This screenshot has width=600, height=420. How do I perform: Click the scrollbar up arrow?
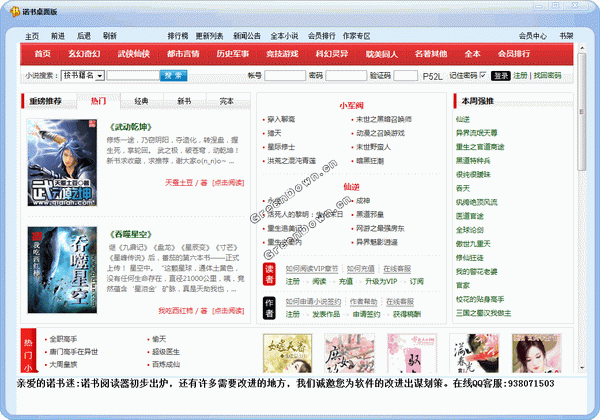[x=582, y=48]
